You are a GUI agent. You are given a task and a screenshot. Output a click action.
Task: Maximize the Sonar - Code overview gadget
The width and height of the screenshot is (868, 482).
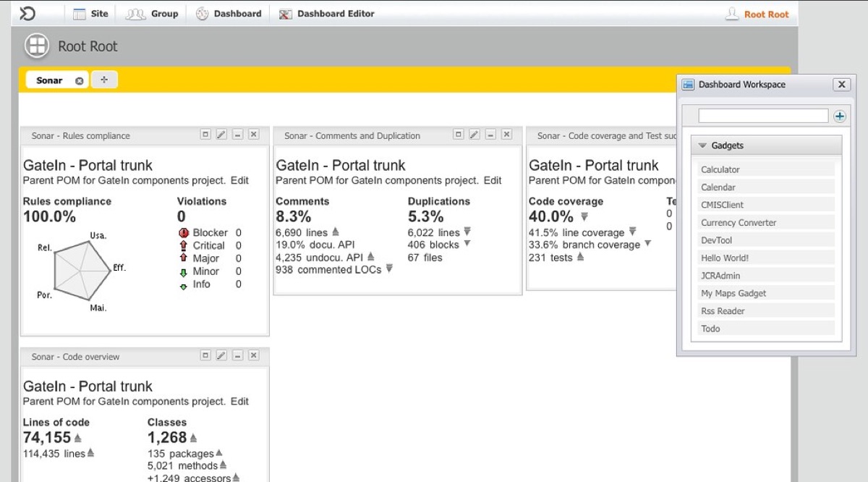(205, 355)
